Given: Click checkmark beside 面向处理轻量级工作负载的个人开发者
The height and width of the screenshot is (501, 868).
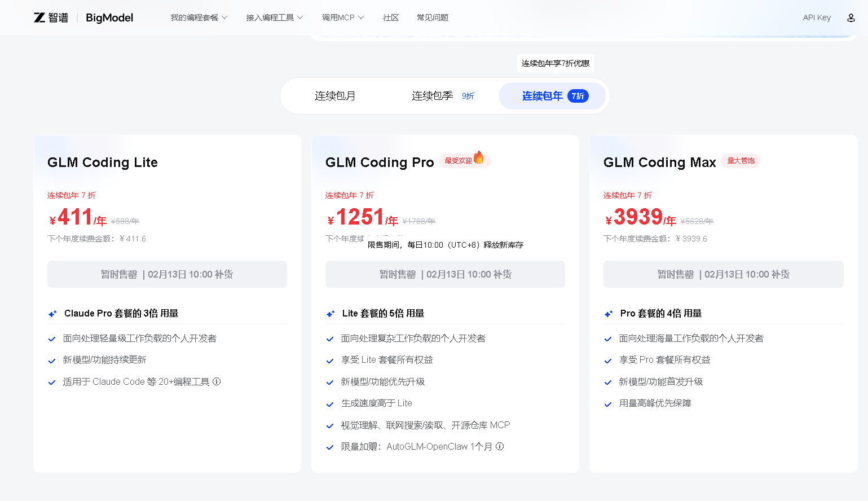Looking at the screenshot, I should click(x=52, y=339).
